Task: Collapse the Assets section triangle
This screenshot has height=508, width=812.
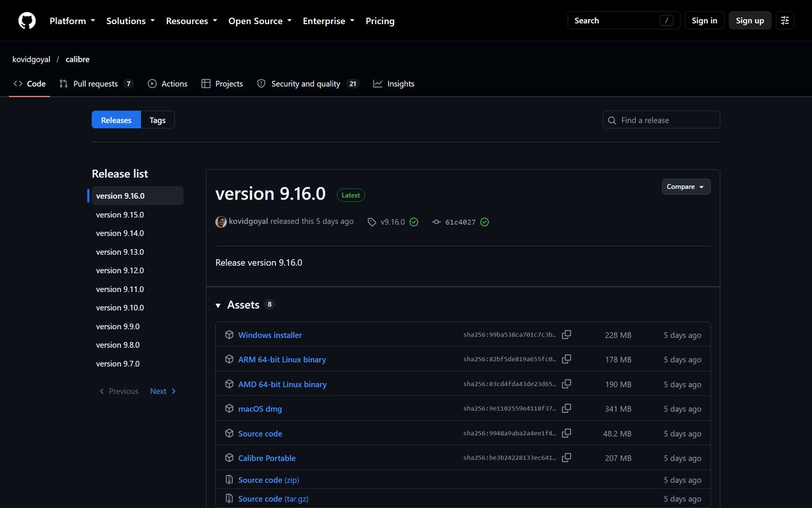Action: 218,305
